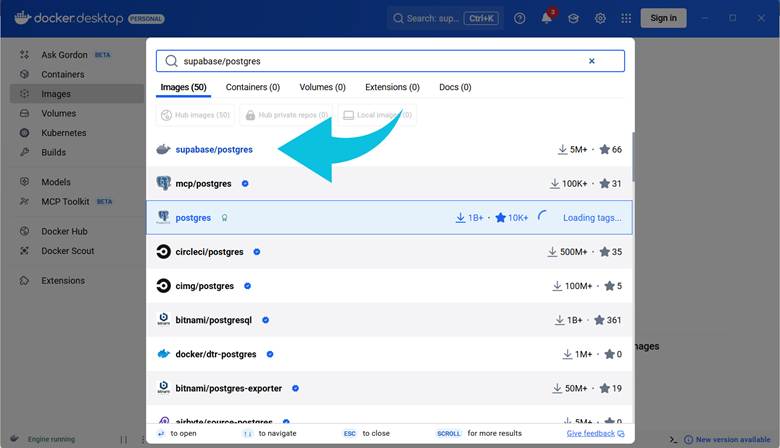Click the results list scrollbar thumb
The image size is (780, 448).
pyautogui.click(x=633, y=157)
